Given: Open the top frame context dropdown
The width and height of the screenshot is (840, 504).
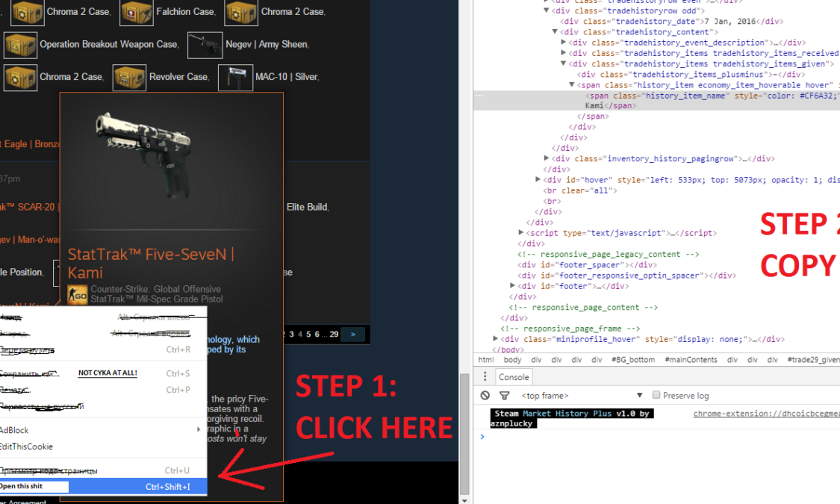Looking at the screenshot, I should tap(582, 395).
